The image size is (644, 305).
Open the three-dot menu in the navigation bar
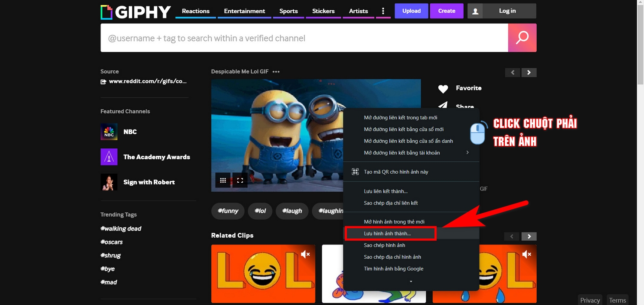[x=383, y=11]
